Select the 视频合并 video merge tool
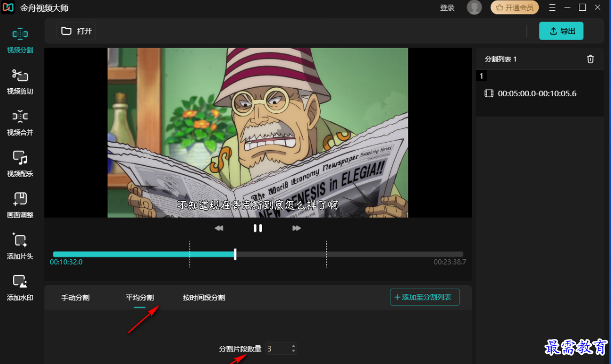 20,122
